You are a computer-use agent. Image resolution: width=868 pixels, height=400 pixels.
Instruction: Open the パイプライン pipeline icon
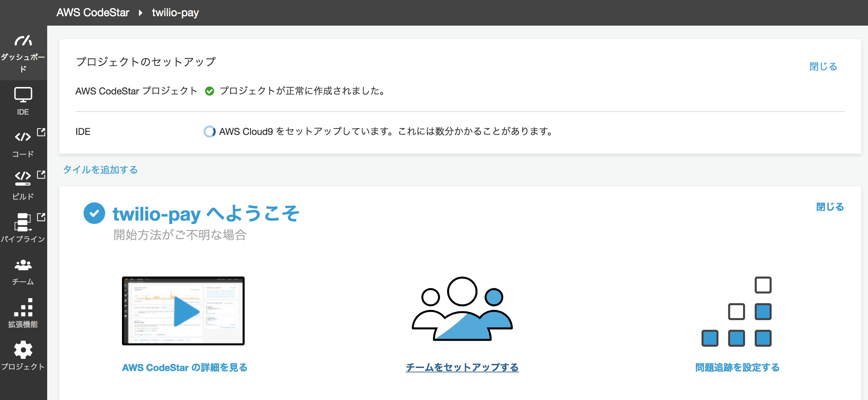pyautogui.click(x=23, y=222)
